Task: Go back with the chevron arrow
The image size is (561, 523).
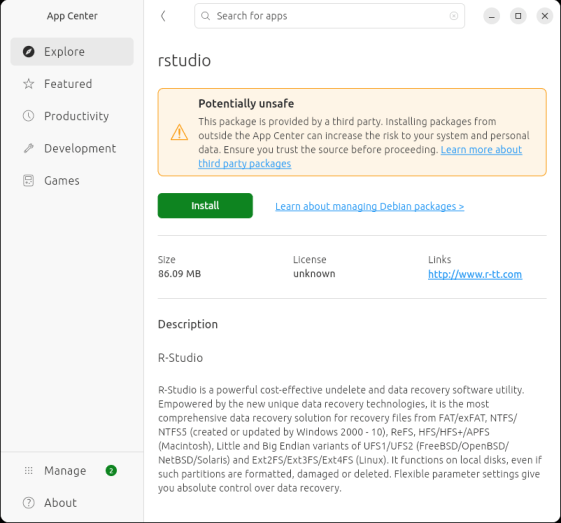Action: 163,16
